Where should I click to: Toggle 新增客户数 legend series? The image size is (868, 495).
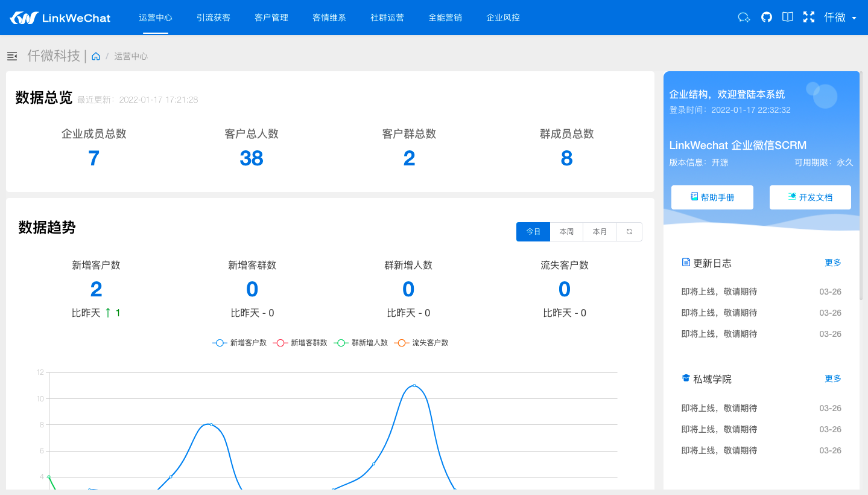point(239,343)
